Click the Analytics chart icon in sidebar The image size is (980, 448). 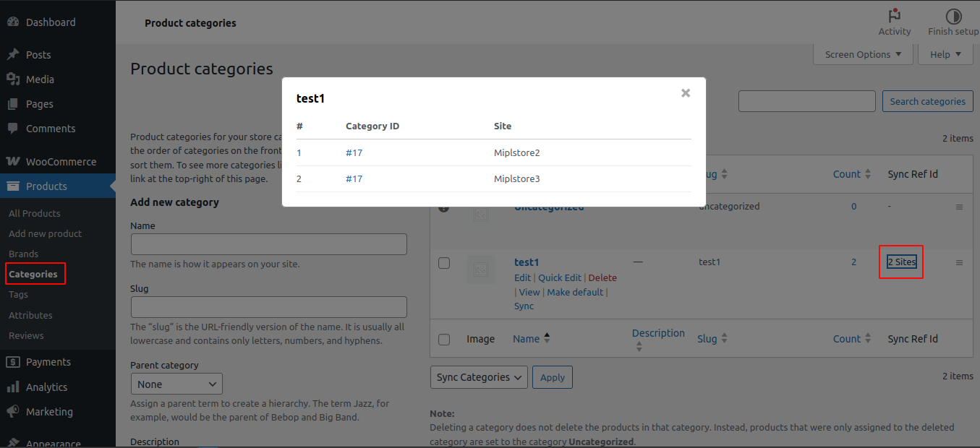pos(13,387)
